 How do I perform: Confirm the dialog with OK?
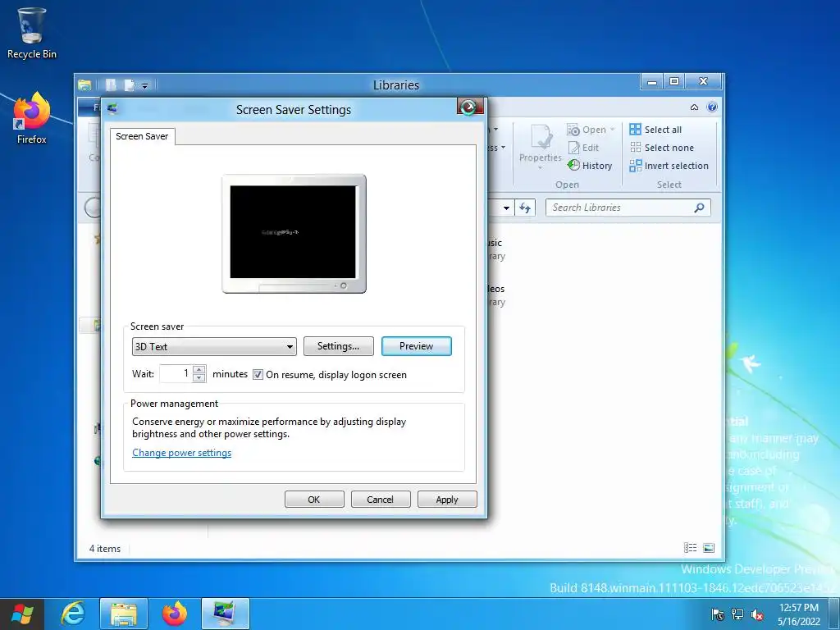314,500
